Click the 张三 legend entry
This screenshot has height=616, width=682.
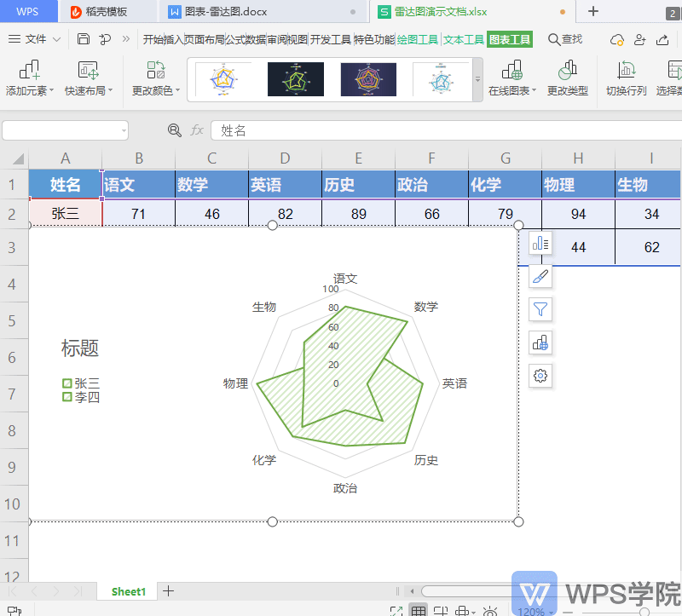coord(81,383)
